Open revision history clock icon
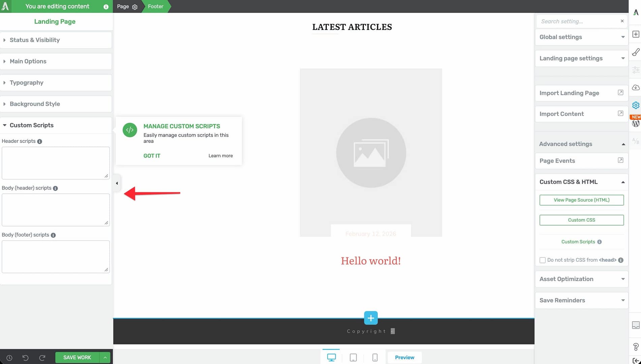 (x=9, y=358)
